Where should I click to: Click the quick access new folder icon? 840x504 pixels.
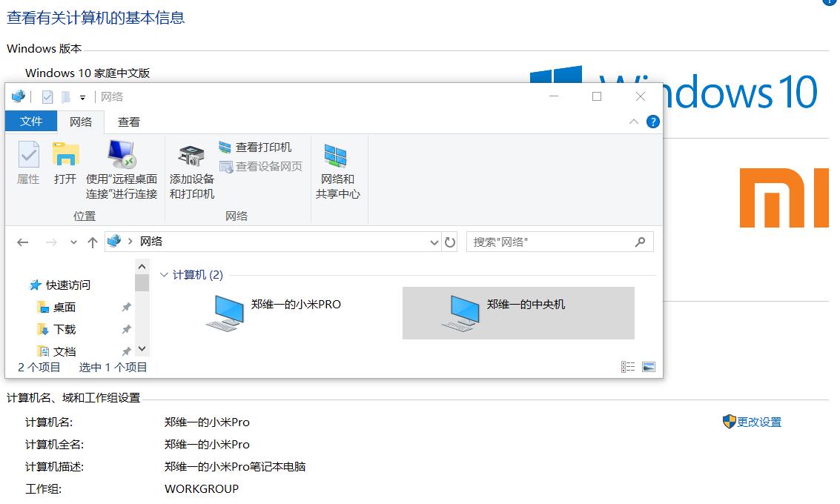66,97
